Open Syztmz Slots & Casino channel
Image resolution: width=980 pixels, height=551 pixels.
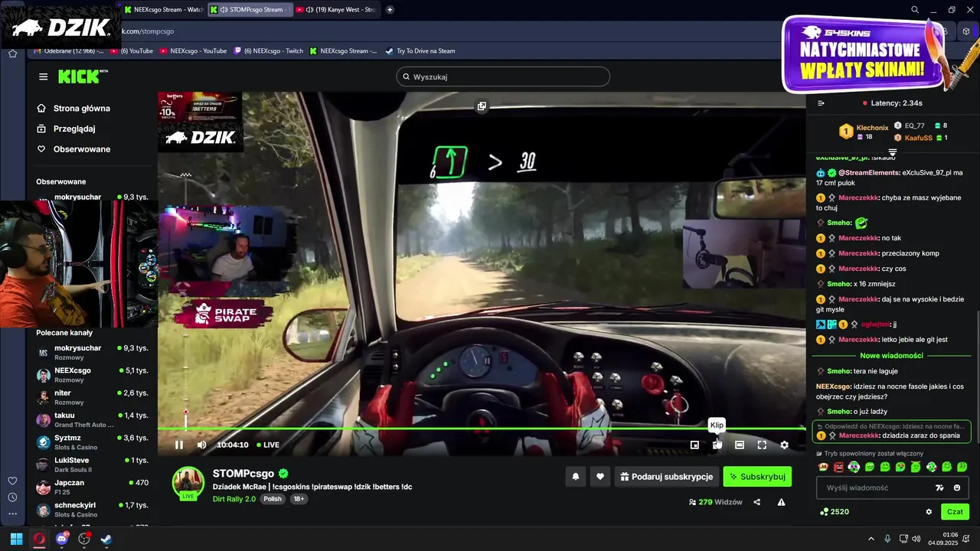click(92, 442)
